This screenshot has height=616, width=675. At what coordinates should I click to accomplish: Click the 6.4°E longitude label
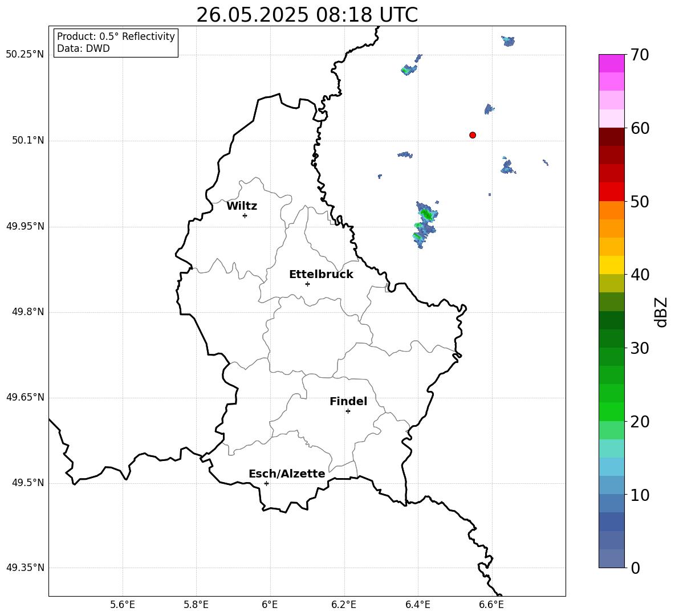point(417,605)
